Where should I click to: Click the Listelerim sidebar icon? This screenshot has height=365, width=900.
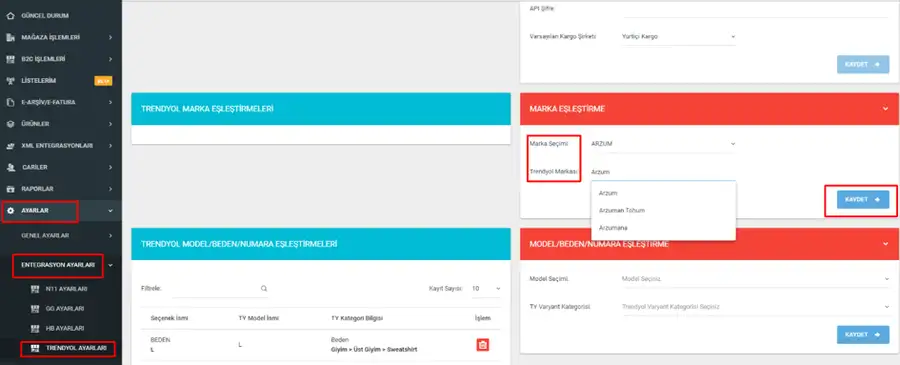pyautogui.click(x=10, y=81)
